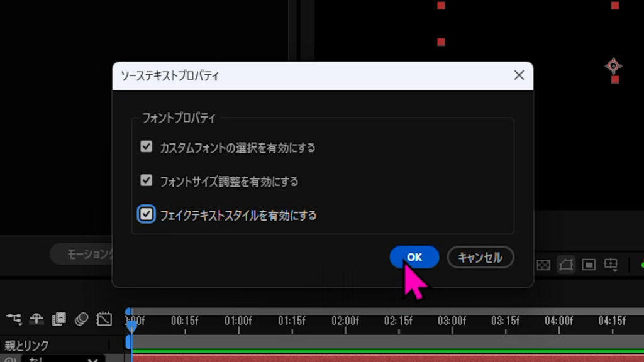Toggle フォントサイズ調整を有効にする checkbox
The image size is (644, 362).
click(x=147, y=180)
